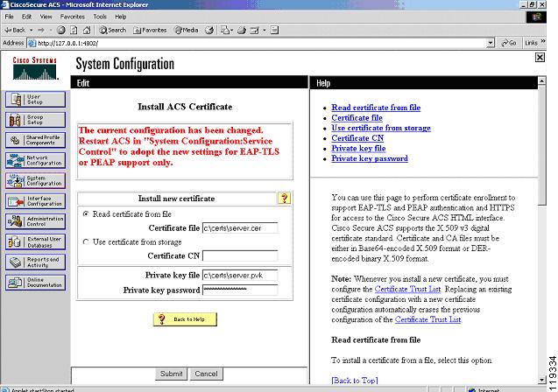
Task: Click the browser Refresh icon
Action: click(x=74, y=31)
